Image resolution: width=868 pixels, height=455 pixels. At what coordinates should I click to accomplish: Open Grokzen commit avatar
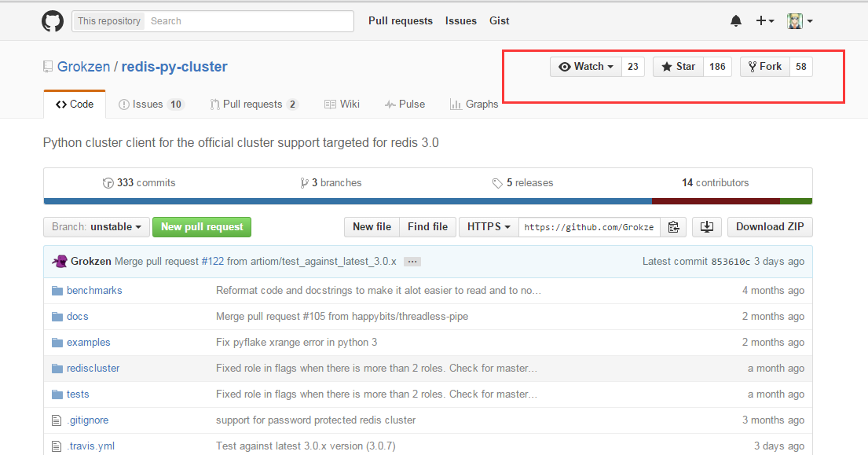pyautogui.click(x=60, y=261)
